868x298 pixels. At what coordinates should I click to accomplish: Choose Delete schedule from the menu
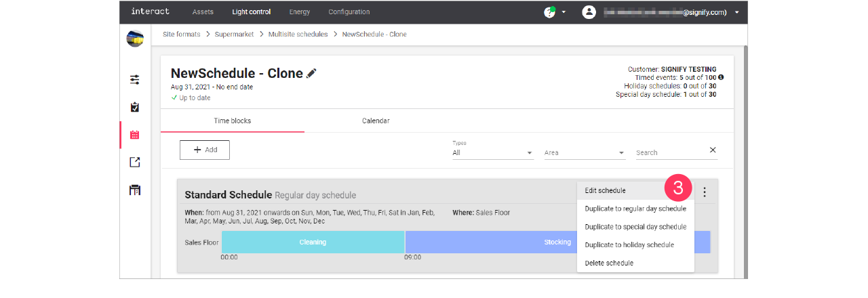coord(635,263)
